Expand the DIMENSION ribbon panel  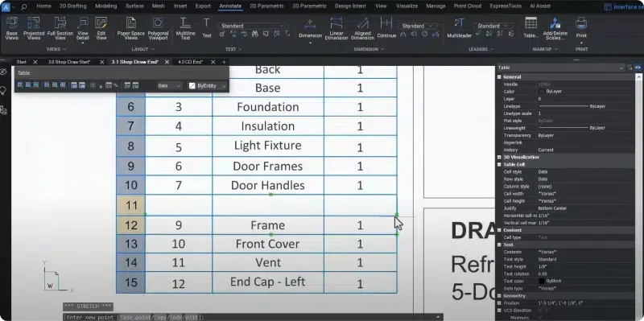click(369, 49)
